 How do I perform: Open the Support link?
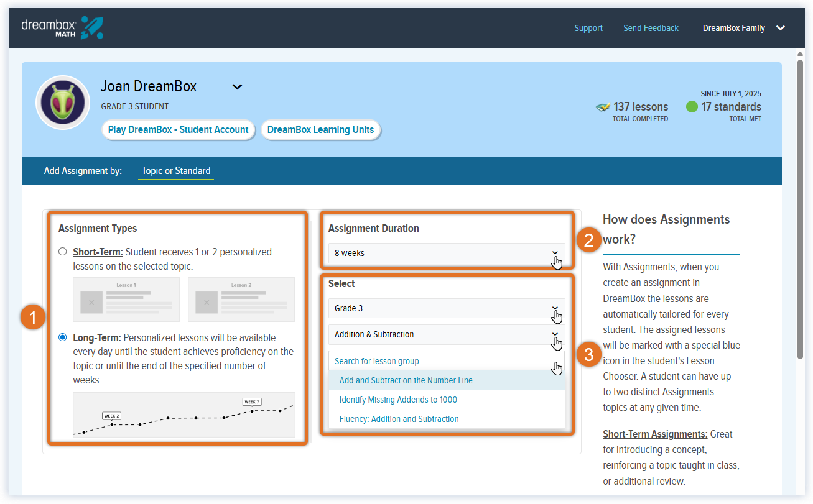pos(588,28)
